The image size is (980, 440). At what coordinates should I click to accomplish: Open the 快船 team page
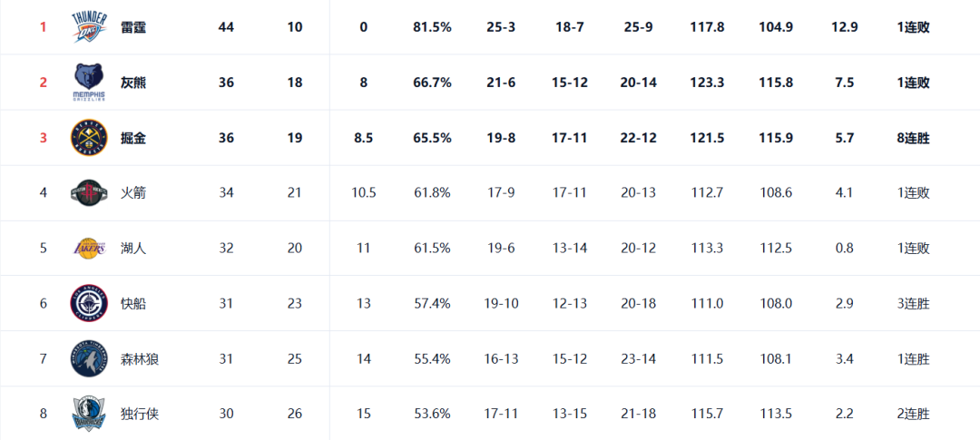[x=133, y=304]
